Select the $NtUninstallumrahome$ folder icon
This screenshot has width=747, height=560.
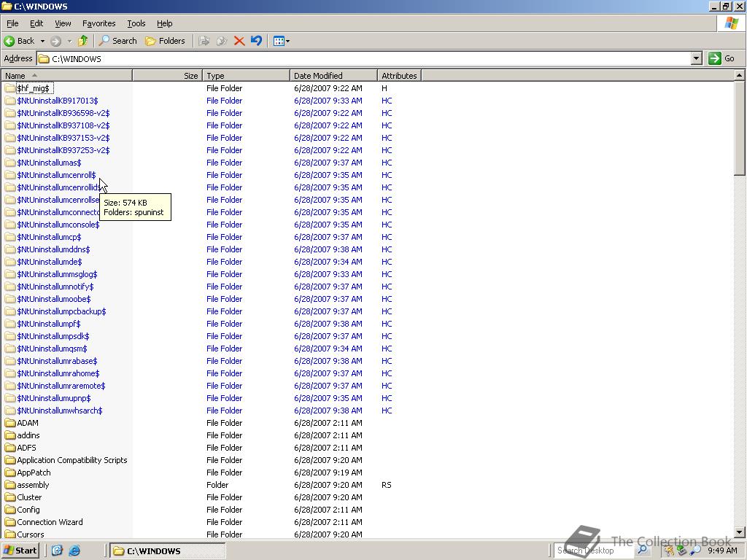point(10,373)
